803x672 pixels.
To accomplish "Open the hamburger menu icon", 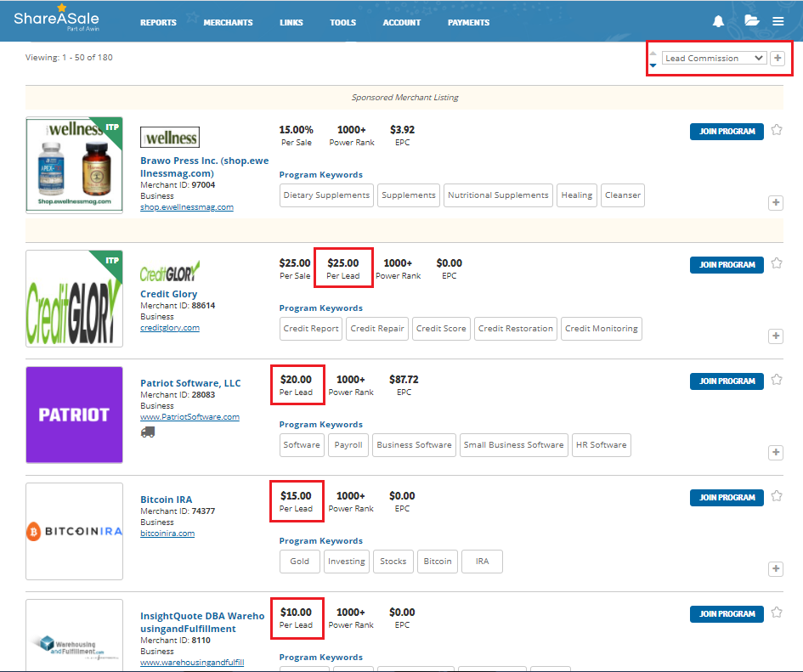I will (778, 21).
